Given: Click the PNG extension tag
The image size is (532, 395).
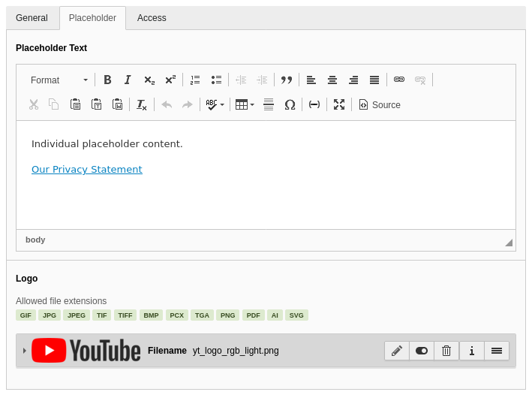Looking at the screenshot, I should pos(227,315).
